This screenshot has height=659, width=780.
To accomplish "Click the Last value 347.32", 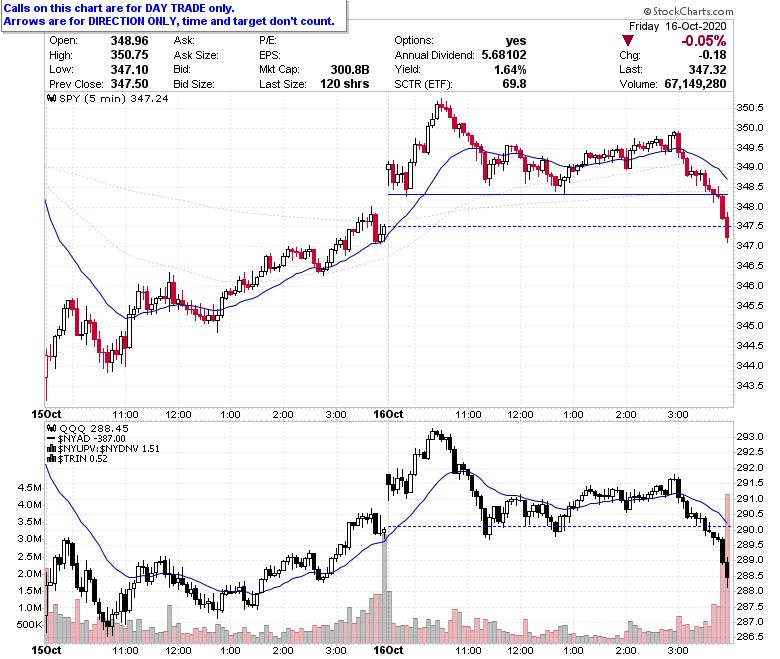I will click(707, 70).
